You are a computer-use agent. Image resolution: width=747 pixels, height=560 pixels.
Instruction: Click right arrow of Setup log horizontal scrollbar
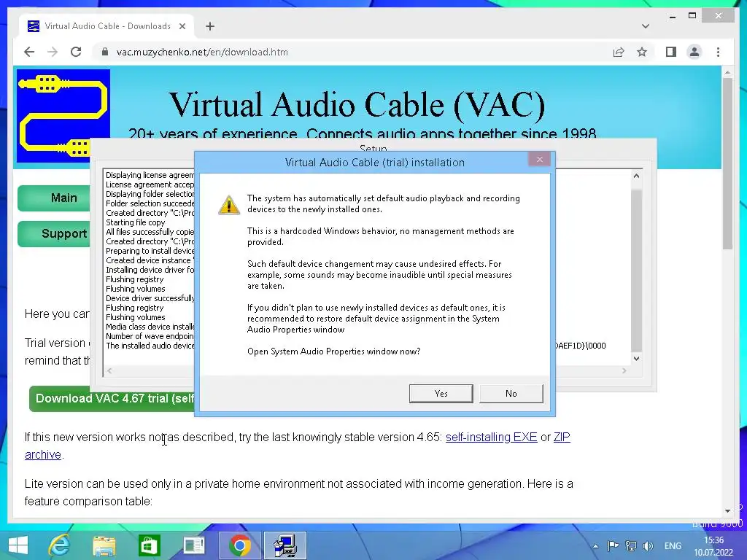[624, 370]
